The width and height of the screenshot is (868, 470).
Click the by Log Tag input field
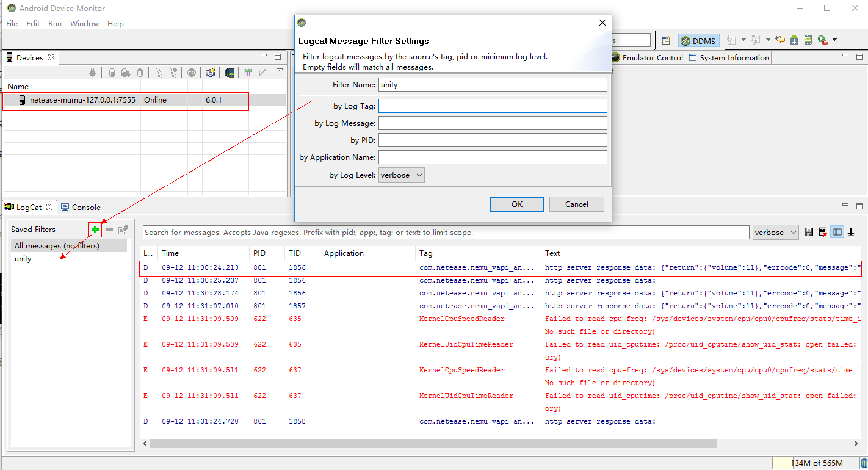tap(493, 106)
